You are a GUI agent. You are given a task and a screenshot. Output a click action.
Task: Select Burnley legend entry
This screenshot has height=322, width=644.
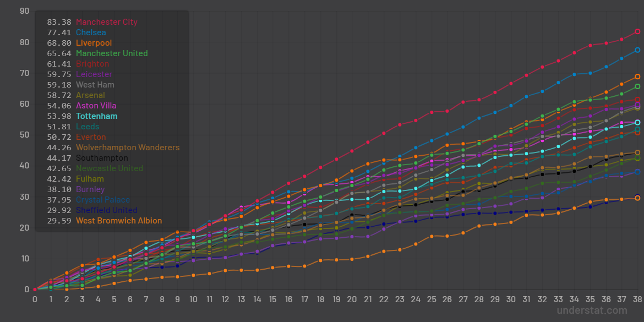pos(90,189)
